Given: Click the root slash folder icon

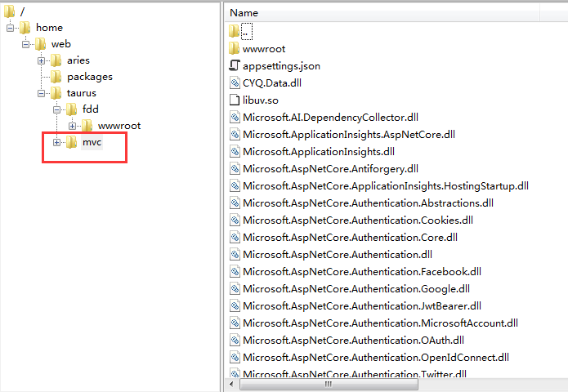Looking at the screenshot, I should pyautogui.click(x=10, y=11).
